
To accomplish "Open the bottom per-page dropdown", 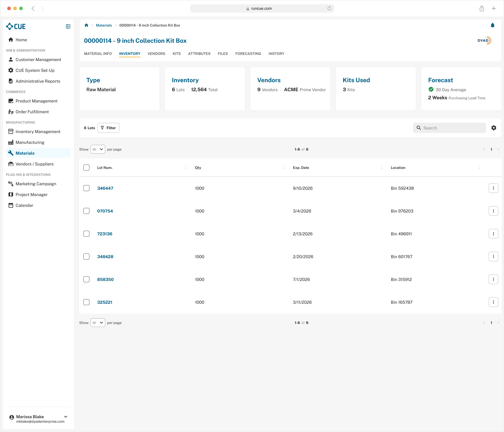I will click(x=98, y=323).
